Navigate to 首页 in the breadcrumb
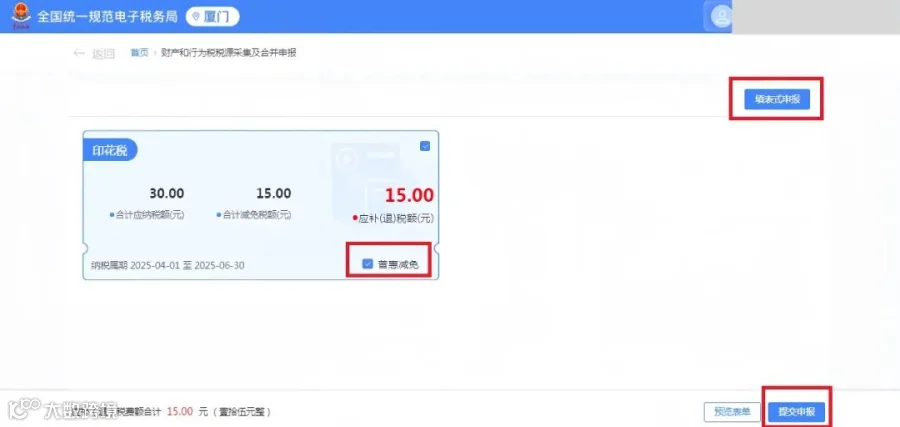This screenshot has height=427, width=900. [139, 53]
